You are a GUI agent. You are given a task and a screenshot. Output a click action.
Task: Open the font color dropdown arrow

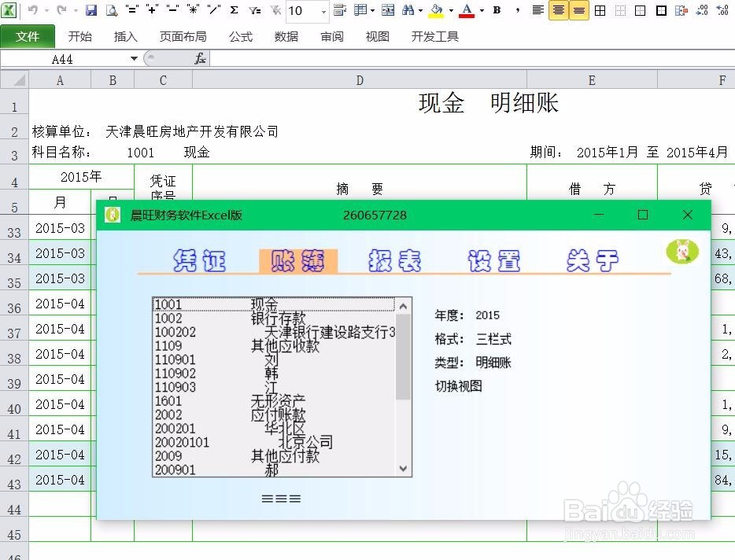click(480, 12)
